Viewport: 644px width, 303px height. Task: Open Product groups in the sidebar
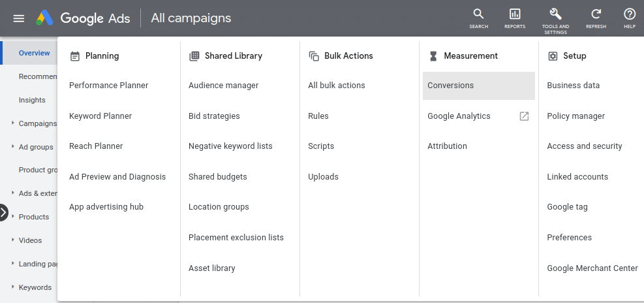point(38,170)
